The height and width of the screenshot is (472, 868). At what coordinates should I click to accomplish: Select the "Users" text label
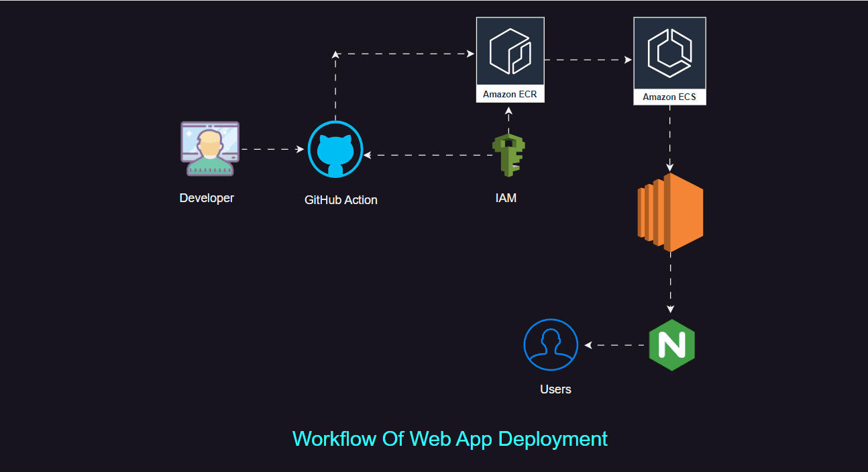click(x=555, y=389)
